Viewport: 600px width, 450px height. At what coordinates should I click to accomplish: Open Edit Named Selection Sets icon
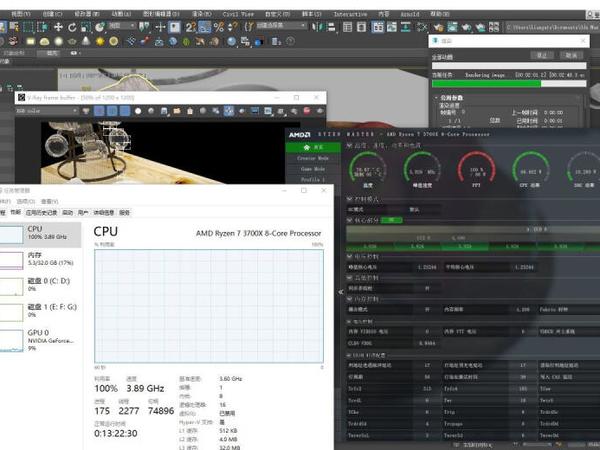tap(249, 27)
